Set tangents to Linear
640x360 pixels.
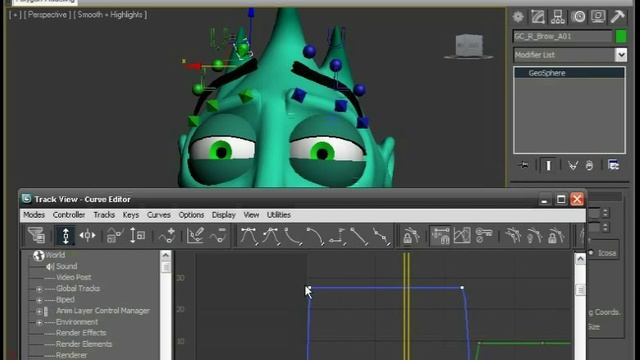[359, 236]
